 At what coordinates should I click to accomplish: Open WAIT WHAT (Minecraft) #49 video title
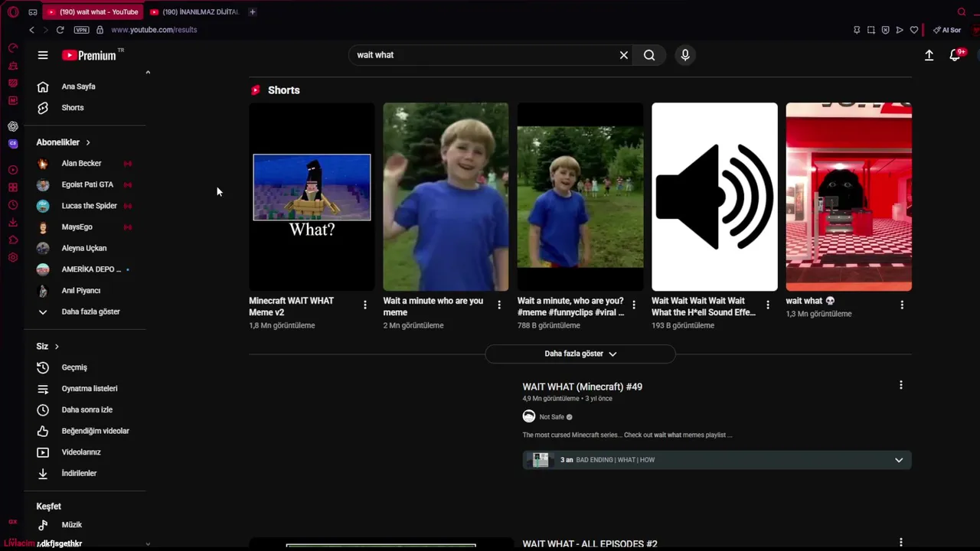(x=583, y=386)
